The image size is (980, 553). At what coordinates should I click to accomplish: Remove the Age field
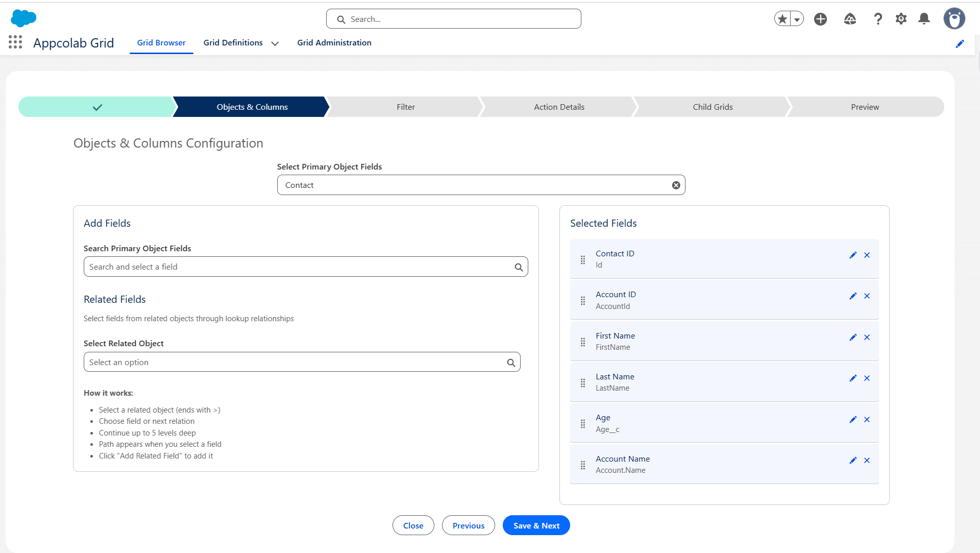pyautogui.click(x=867, y=420)
